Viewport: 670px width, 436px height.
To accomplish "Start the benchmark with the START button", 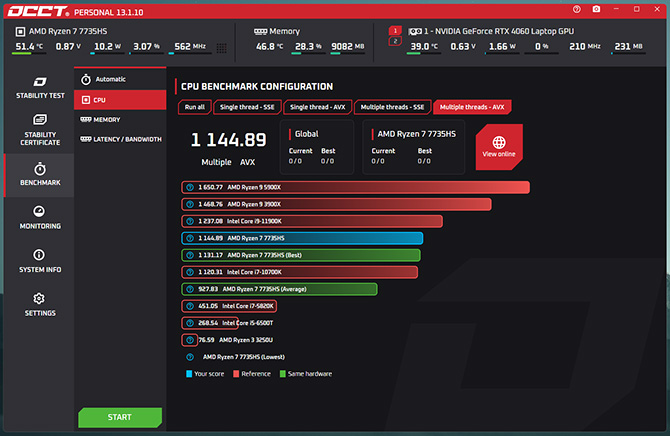I will [120, 417].
